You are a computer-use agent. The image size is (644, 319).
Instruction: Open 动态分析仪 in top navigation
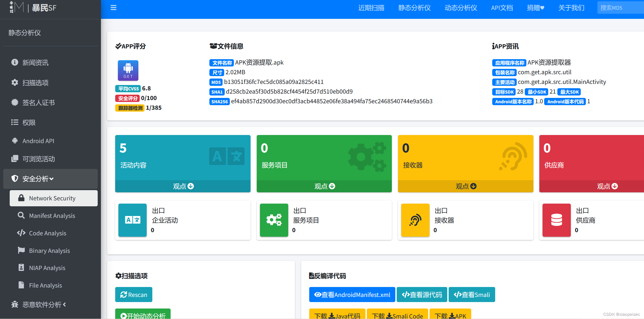coord(461,8)
